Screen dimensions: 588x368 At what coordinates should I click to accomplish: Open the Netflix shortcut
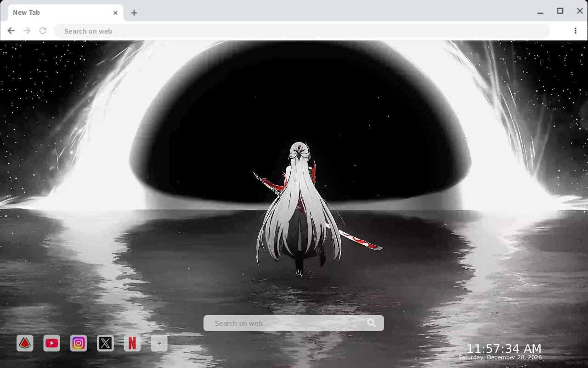click(x=132, y=343)
